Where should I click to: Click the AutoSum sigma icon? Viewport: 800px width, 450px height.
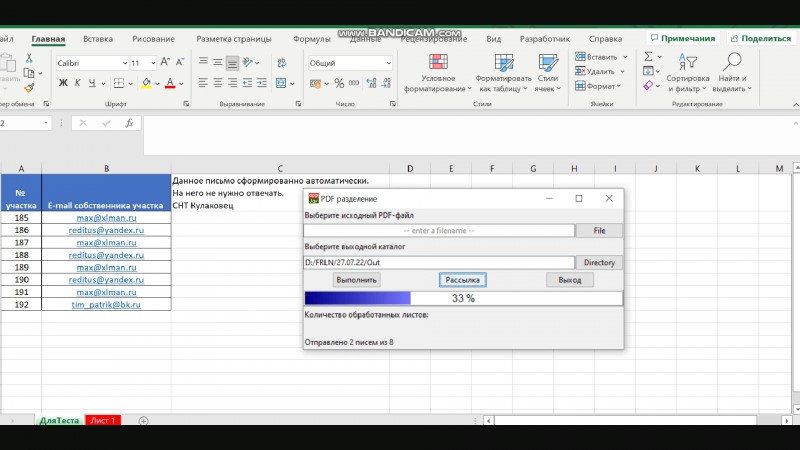(648, 57)
